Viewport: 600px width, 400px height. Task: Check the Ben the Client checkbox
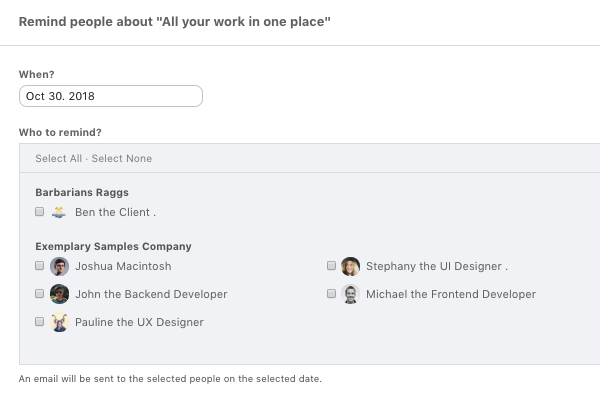click(39, 212)
